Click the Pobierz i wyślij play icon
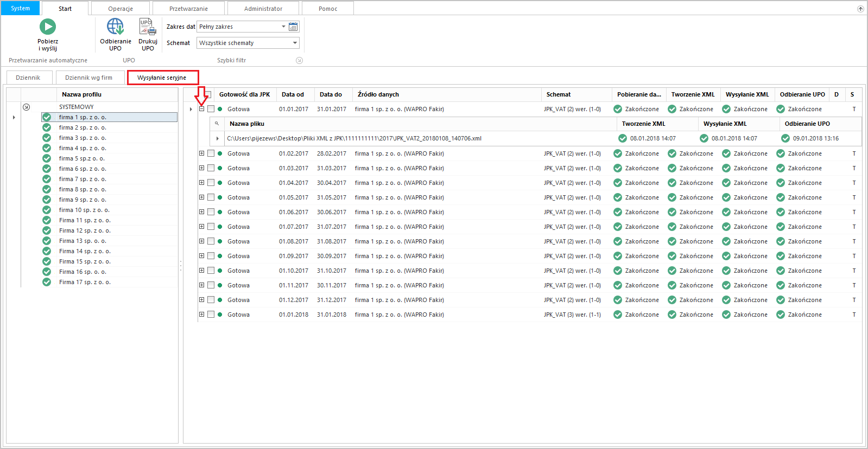 point(48,27)
